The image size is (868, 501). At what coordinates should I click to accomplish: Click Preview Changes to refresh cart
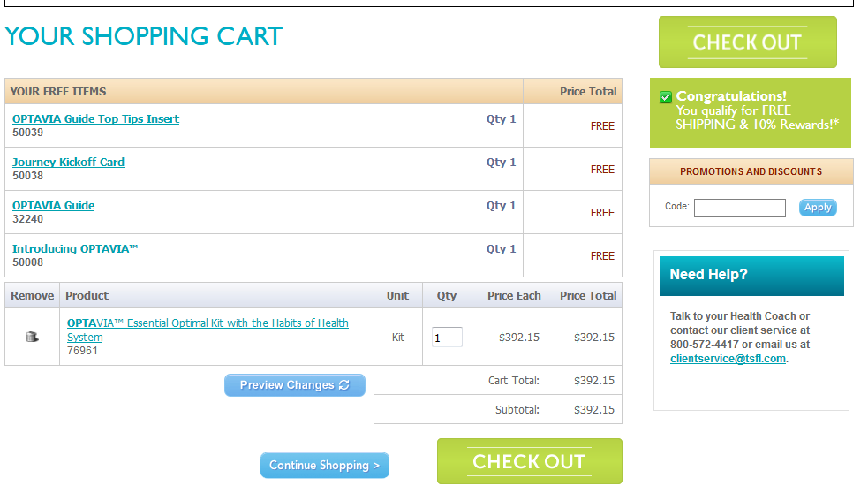click(295, 385)
